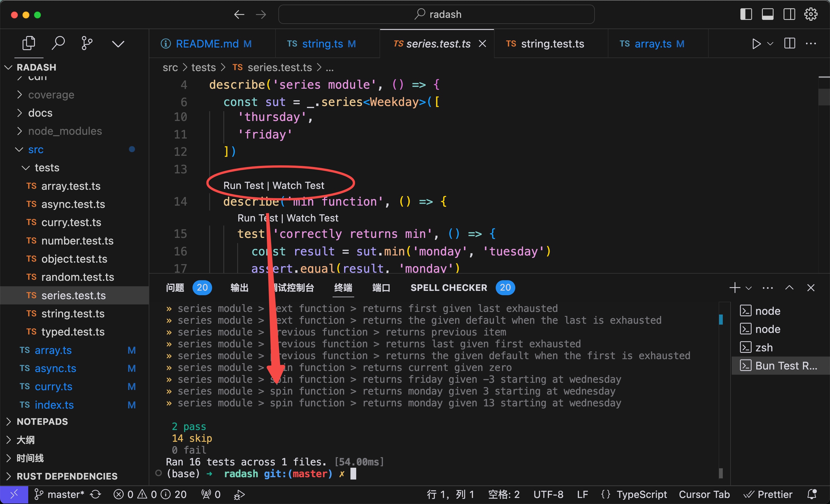
Task: Open the Search magnifier in sidebar
Action: point(58,43)
